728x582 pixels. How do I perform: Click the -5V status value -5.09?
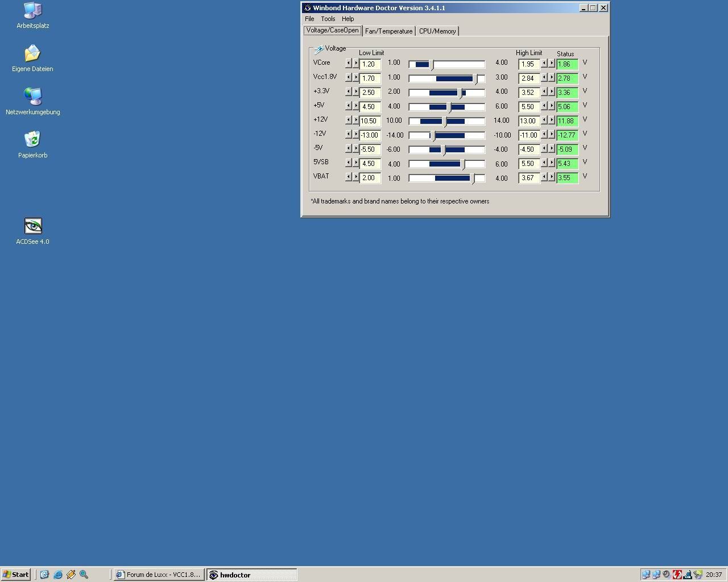[568, 149]
